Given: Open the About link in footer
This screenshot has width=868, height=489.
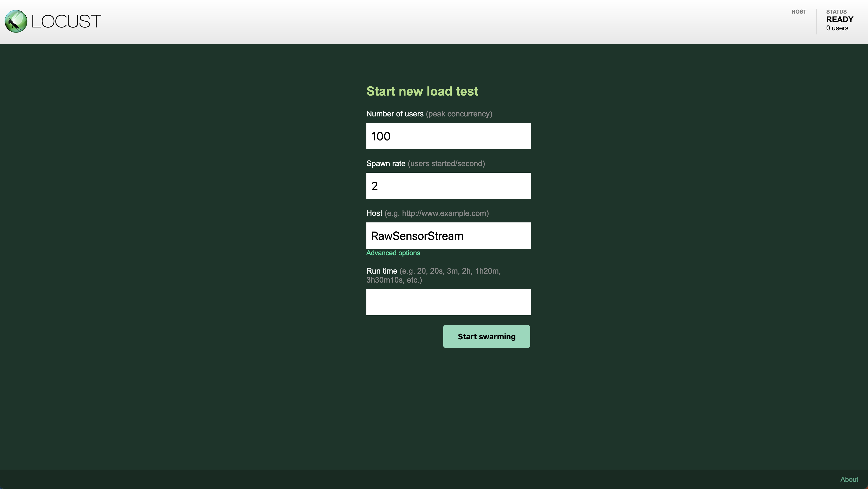Looking at the screenshot, I should tap(849, 479).
